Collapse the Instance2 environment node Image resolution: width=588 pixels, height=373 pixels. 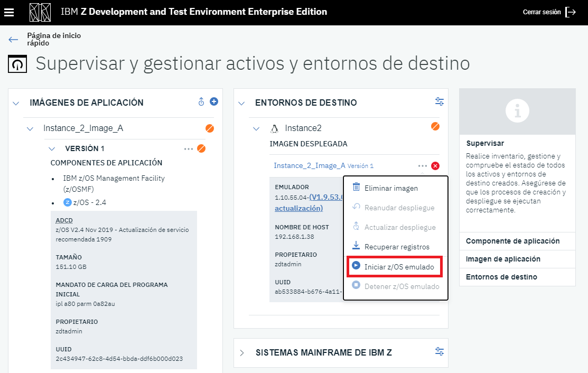click(256, 129)
